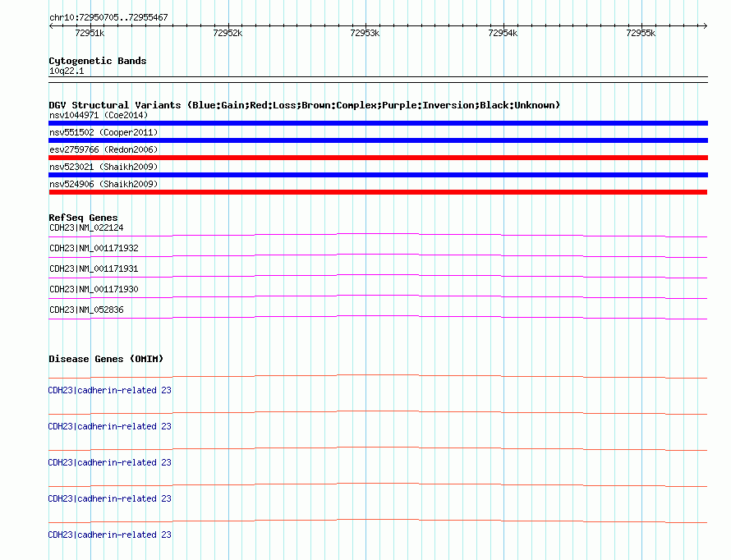Click the CDH23|NM_052836 transcript label

(x=86, y=310)
